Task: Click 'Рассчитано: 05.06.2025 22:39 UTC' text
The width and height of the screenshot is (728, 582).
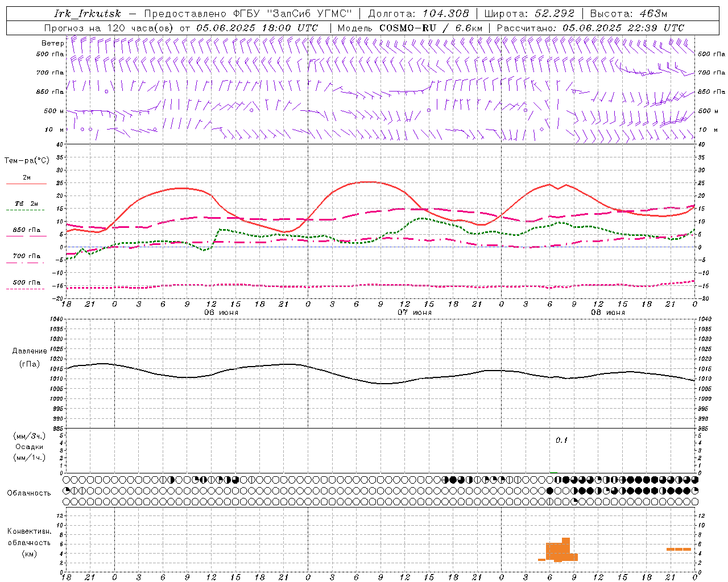Action: 590,28
